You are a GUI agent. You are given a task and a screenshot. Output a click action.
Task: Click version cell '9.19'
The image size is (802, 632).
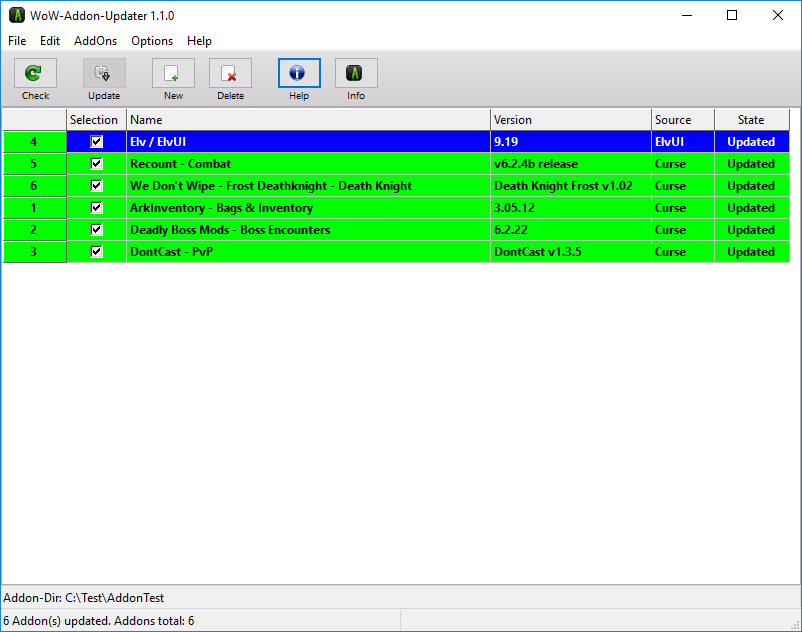[x=571, y=142]
